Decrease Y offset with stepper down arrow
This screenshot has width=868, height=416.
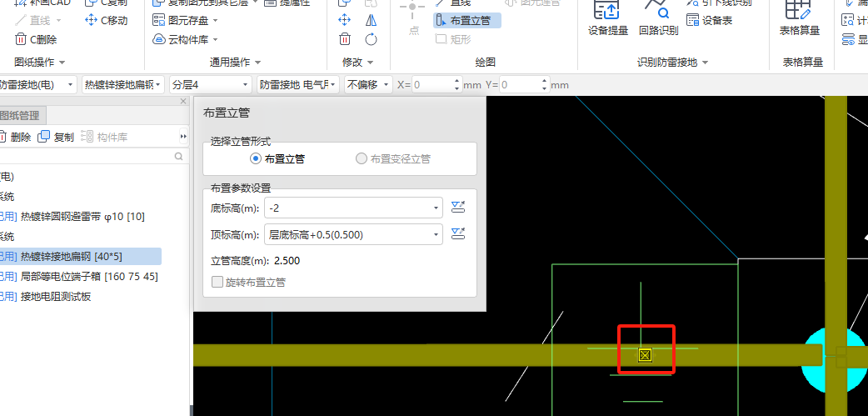[x=546, y=88]
